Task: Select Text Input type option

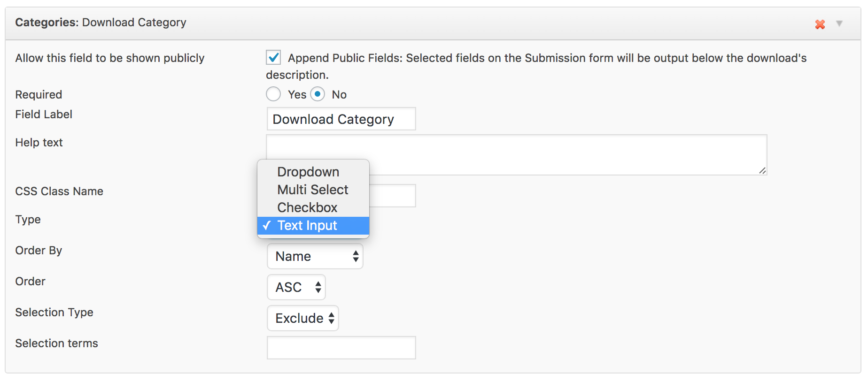Action: [307, 226]
